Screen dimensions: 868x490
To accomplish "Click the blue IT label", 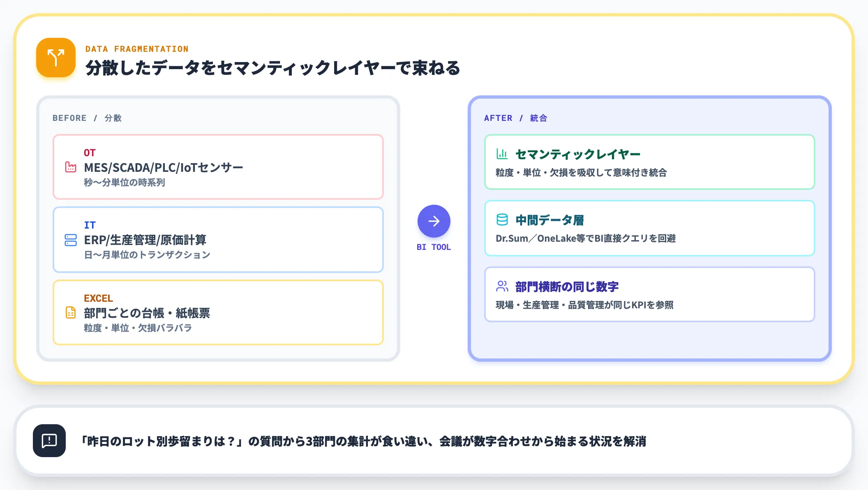I will coord(90,225).
